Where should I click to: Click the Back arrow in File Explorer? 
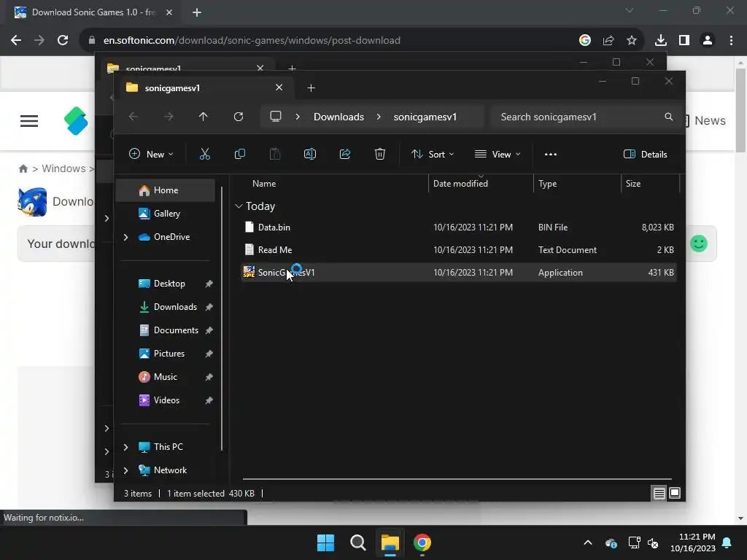point(133,117)
